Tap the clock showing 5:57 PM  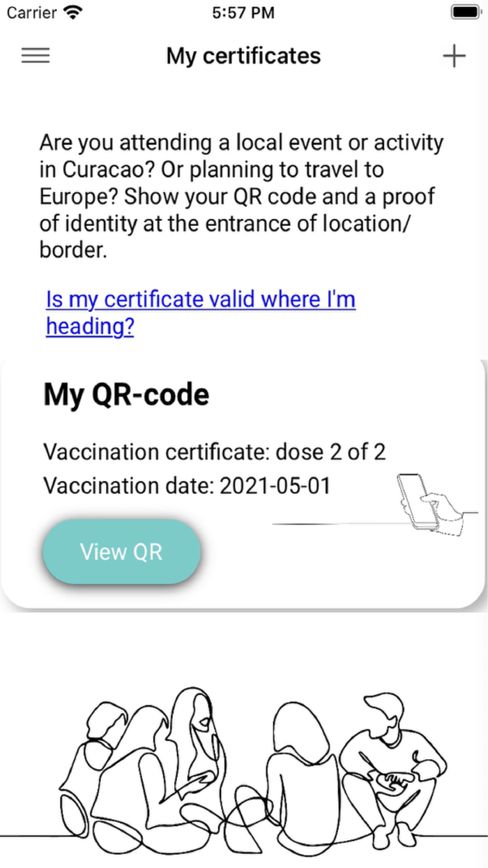pos(243,12)
